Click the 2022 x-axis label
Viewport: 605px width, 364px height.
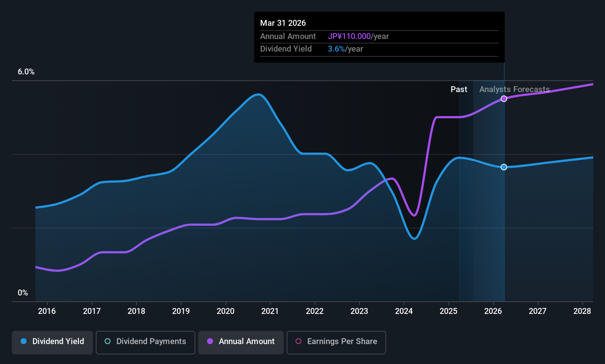[315, 311]
